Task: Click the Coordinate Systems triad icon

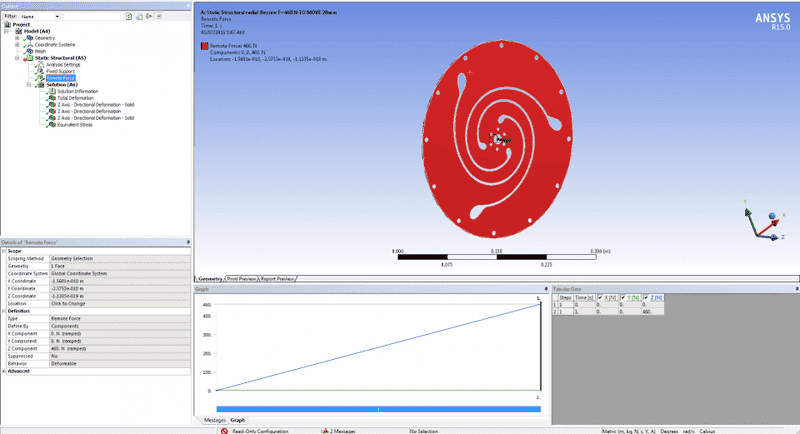Action: coord(30,44)
